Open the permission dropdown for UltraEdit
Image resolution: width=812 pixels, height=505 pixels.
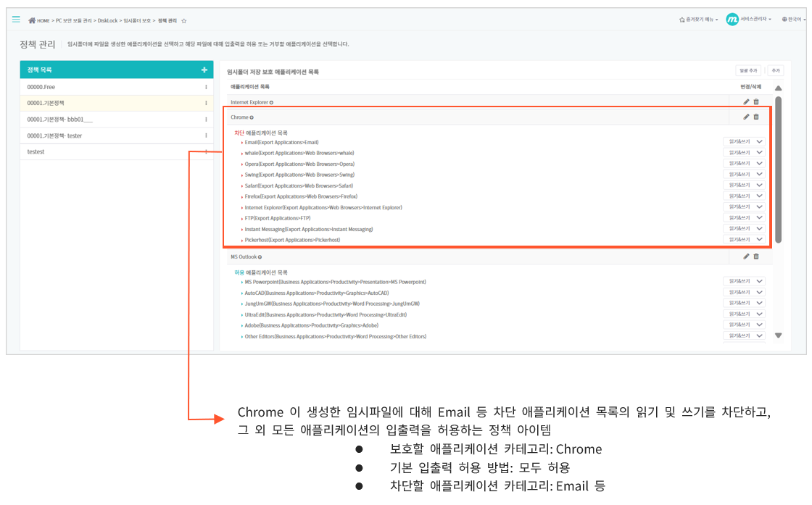(x=744, y=314)
